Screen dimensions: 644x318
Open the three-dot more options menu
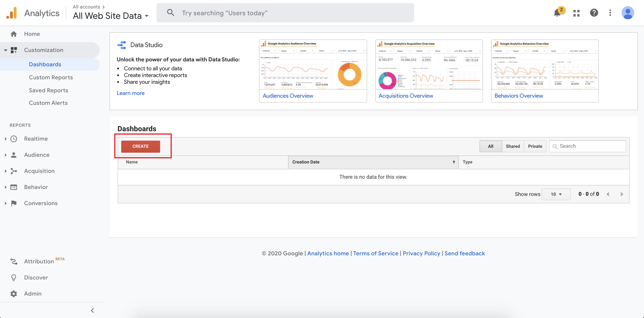click(610, 13)
